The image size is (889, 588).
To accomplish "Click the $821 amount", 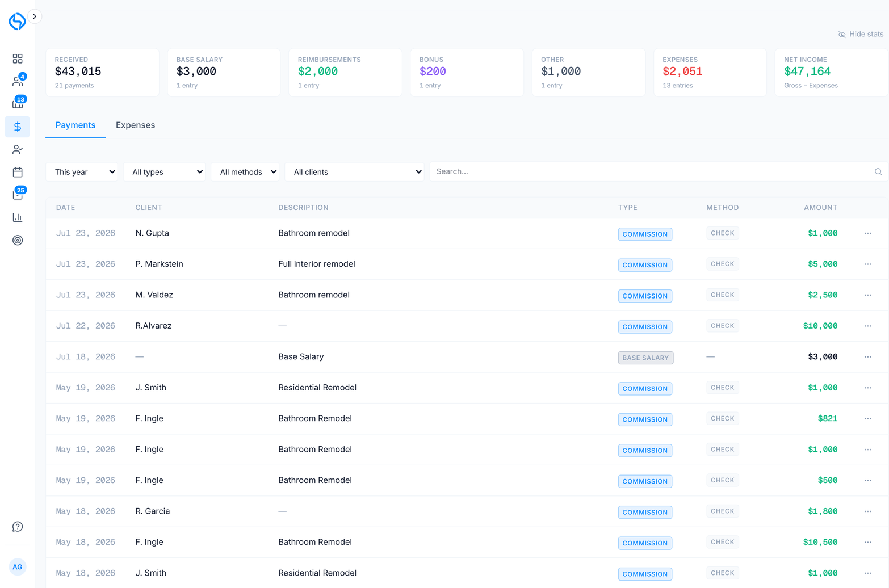I will [x=828, y=419].
